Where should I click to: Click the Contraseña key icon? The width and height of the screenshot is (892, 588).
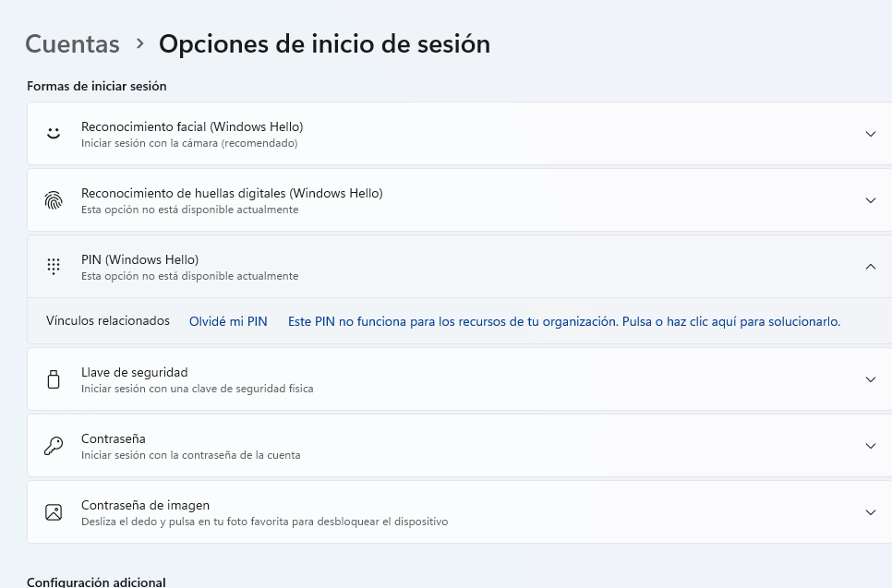(54, 446)
